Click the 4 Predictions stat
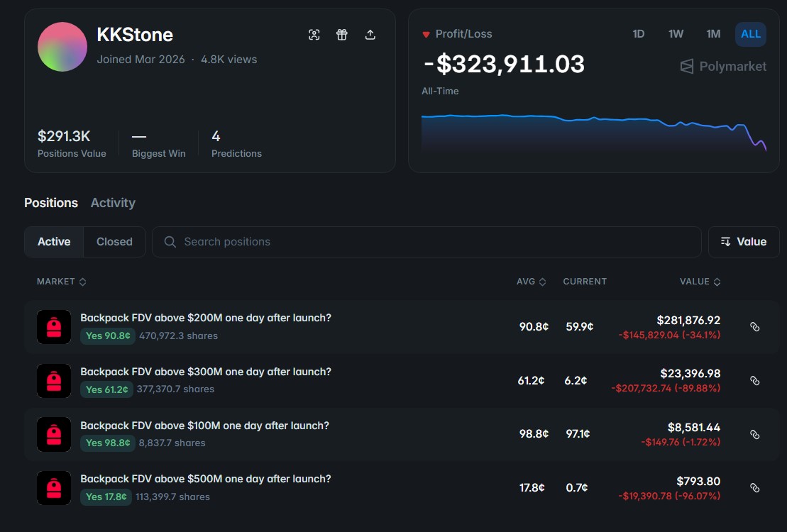Screen dimensions: 787x532 pos(236,143)
